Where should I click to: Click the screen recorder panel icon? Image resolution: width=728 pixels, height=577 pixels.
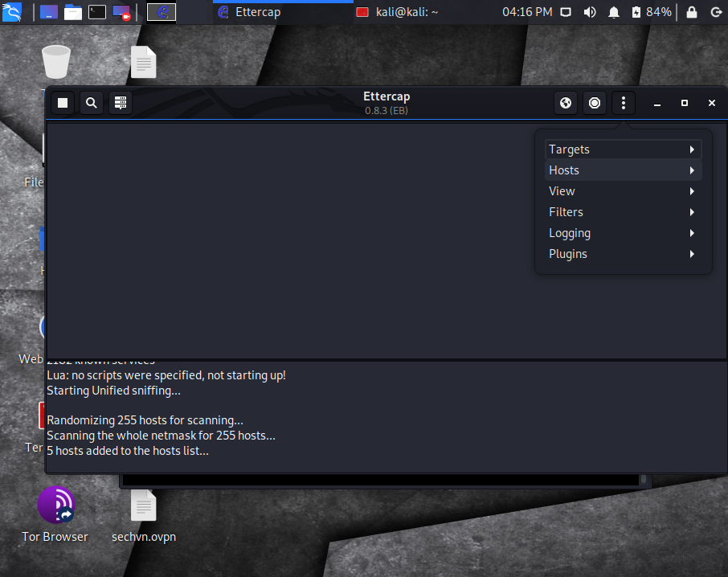(x=121, y=12)
